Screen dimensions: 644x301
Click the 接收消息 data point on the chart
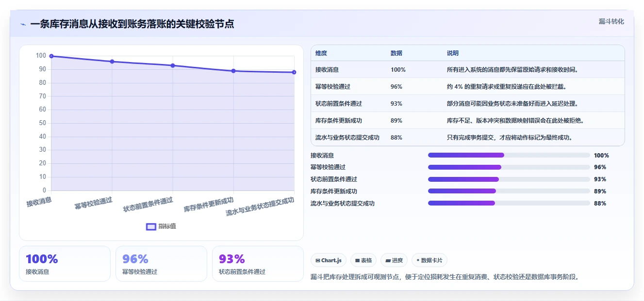coord(51,56)
